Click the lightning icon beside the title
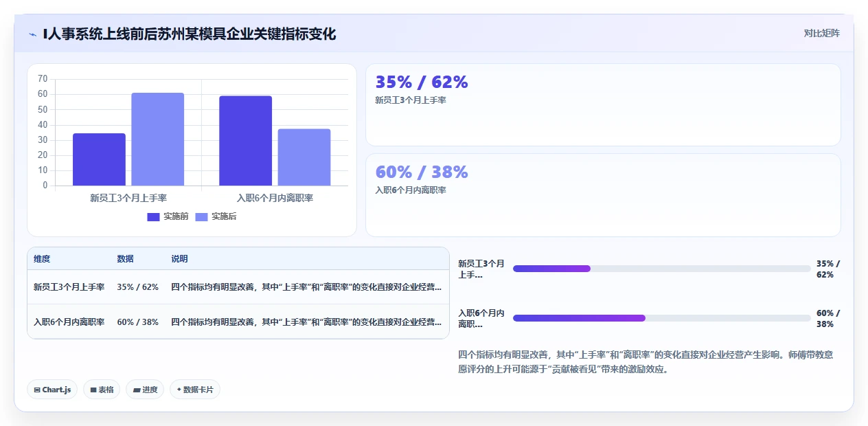The image size is (868, 426). [32, 34]
